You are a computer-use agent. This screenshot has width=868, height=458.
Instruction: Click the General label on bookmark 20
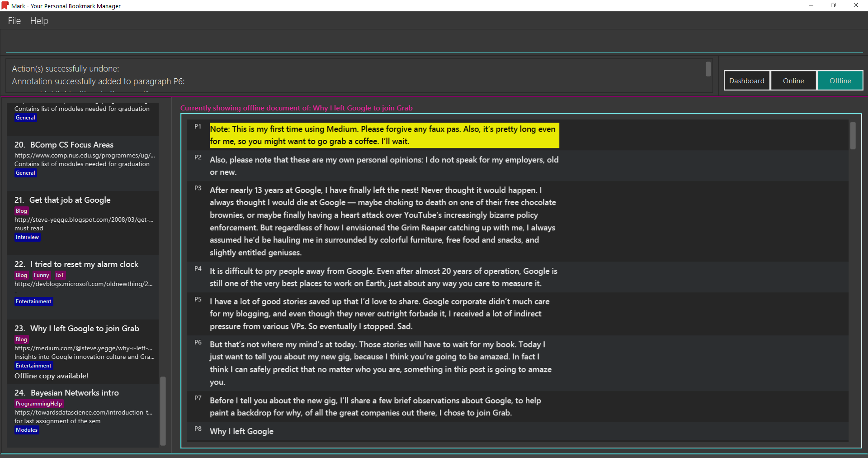point(25,173)
